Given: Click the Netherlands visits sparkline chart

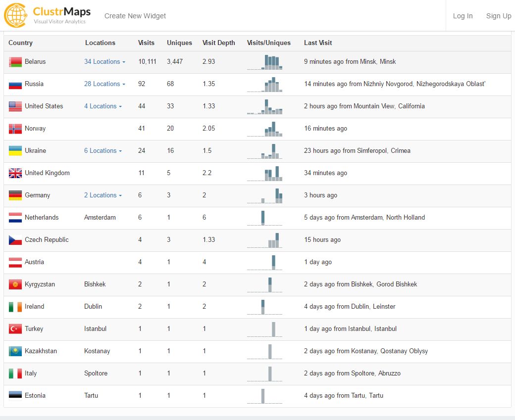Looking at the screenshot, I should point(265,218).
